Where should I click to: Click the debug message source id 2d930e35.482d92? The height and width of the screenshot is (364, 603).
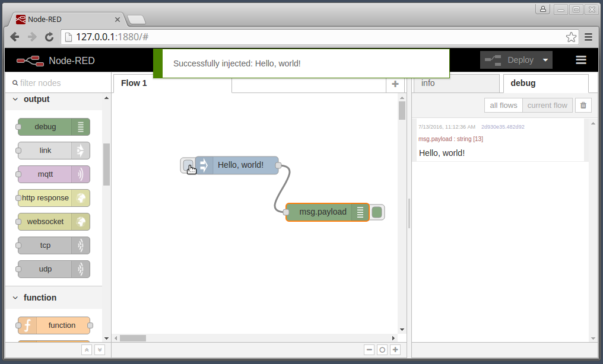point(503,127)
